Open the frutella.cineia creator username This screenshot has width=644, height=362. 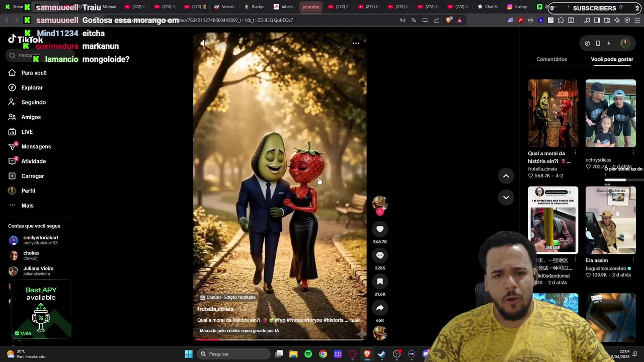[x=215, y=309]
